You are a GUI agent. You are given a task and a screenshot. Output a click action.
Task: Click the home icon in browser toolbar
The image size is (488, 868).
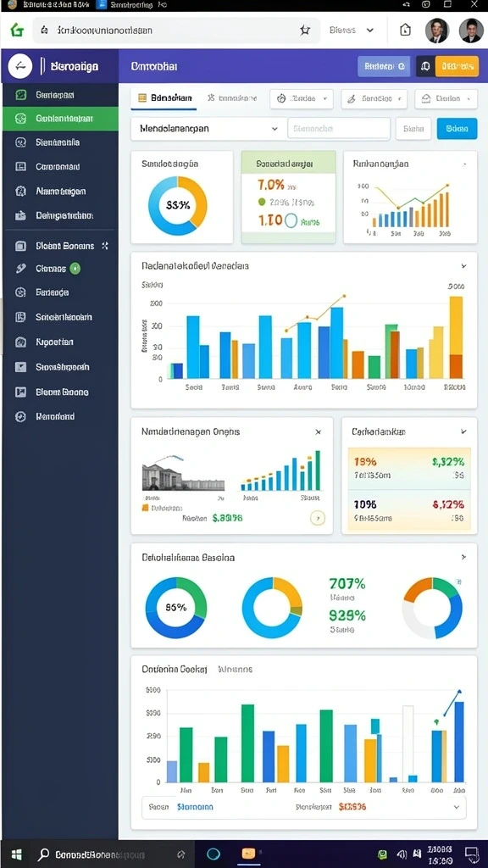click(x=405, y=30)
